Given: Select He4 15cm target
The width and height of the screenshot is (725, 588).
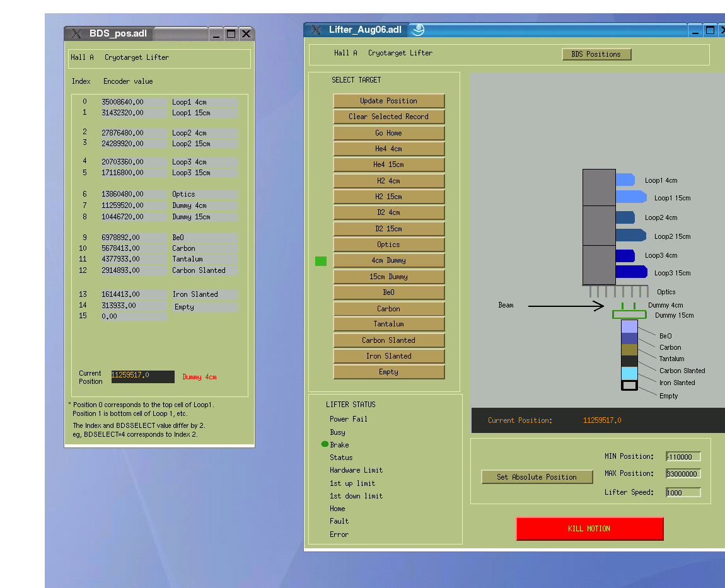Looking at the screenshot, I should click(389, 164).
